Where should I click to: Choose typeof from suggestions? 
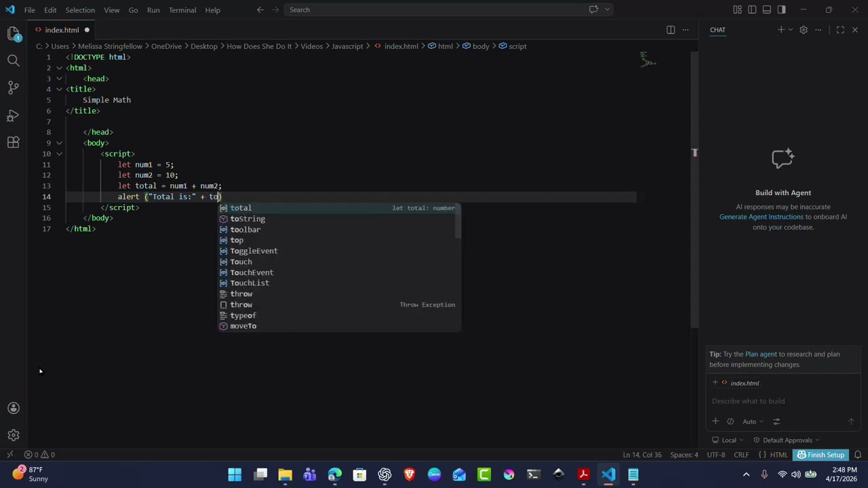[x=339, y=315]
